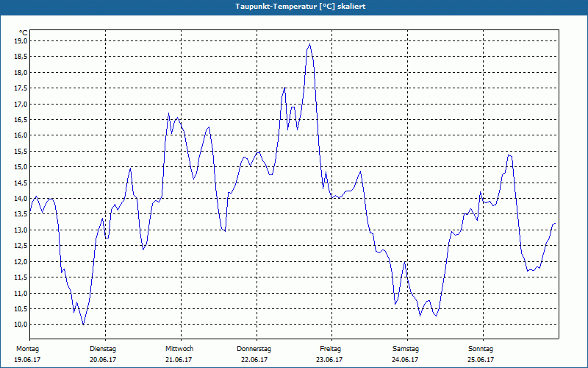Select the 17,0 y-axis value
This screenshot has width=588, height=368.
click(21, 104)
